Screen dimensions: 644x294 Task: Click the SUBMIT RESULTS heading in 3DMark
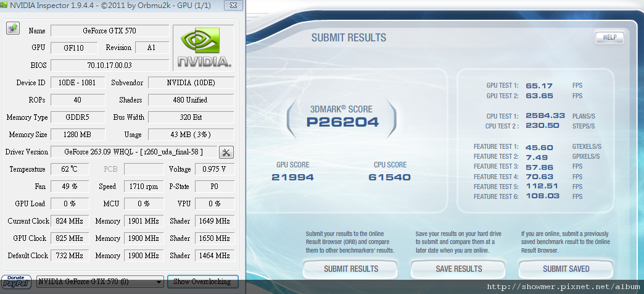click(x=349, y=38)
